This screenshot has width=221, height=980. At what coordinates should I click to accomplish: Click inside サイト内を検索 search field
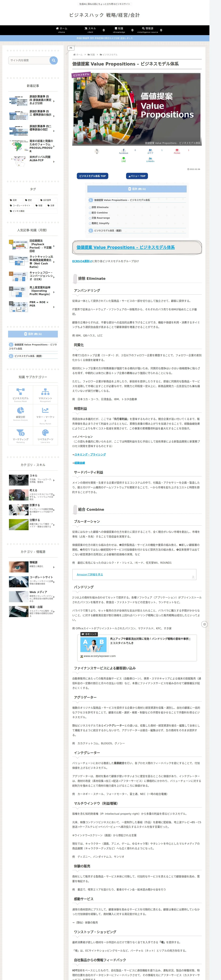point(29,60)
